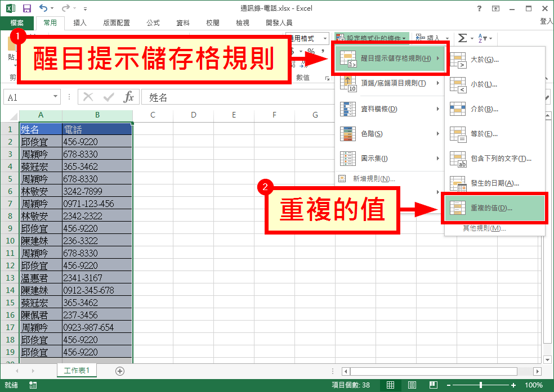Click the formula bar containing 姓名

(x=236, y=97)
